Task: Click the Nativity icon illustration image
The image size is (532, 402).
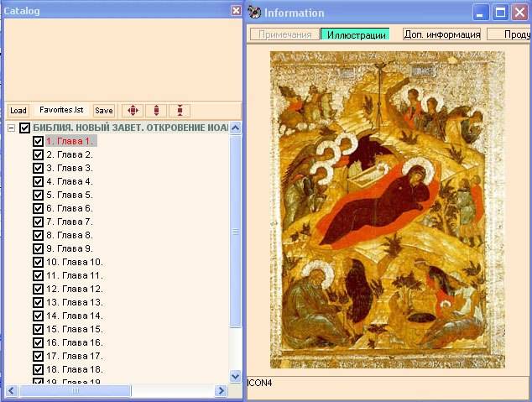Action: (388, 210)
